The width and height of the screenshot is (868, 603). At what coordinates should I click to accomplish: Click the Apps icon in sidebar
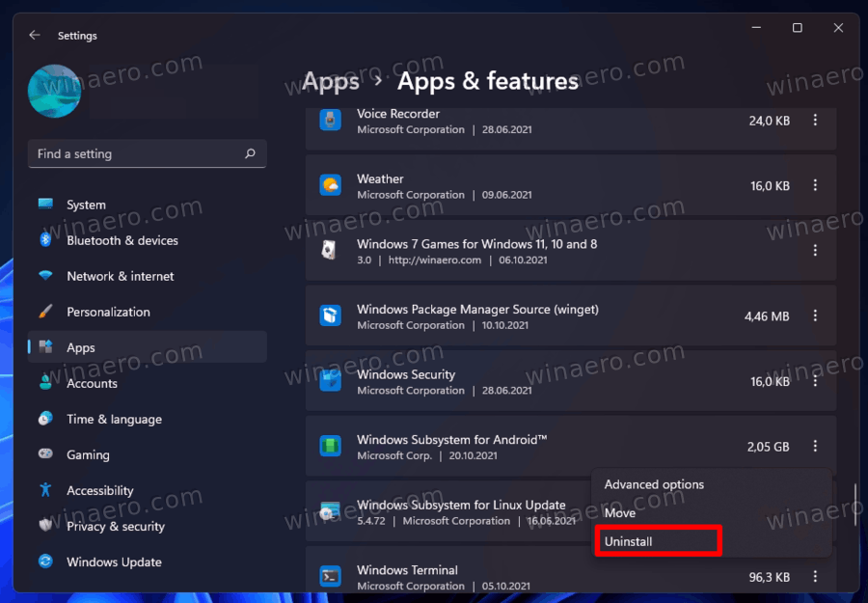(x=45, y=347)
